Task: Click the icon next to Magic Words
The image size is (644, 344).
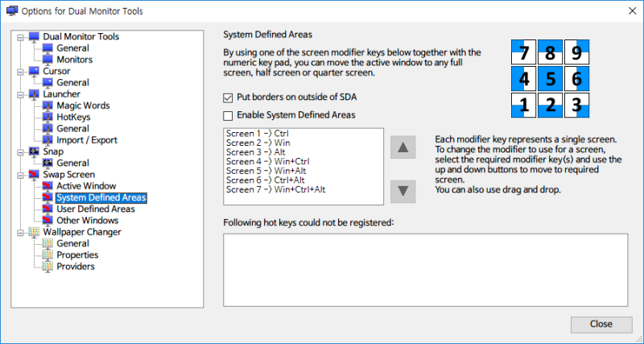Action: tap(47, 106)
